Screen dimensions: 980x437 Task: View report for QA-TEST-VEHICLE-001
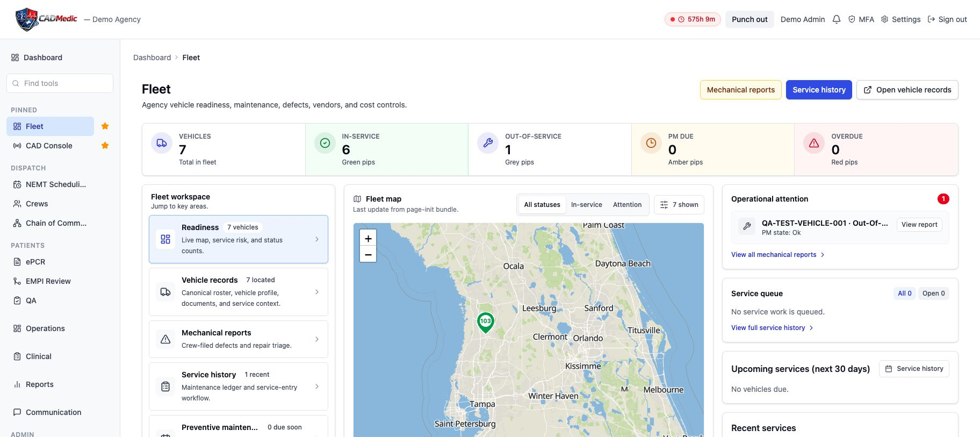pos(919,225)
